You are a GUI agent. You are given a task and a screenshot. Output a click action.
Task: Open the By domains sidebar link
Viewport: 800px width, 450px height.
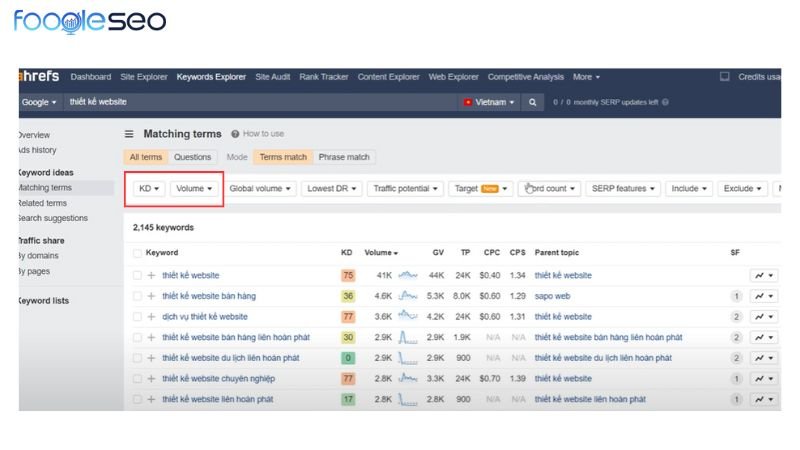click(x=39, y=256)
